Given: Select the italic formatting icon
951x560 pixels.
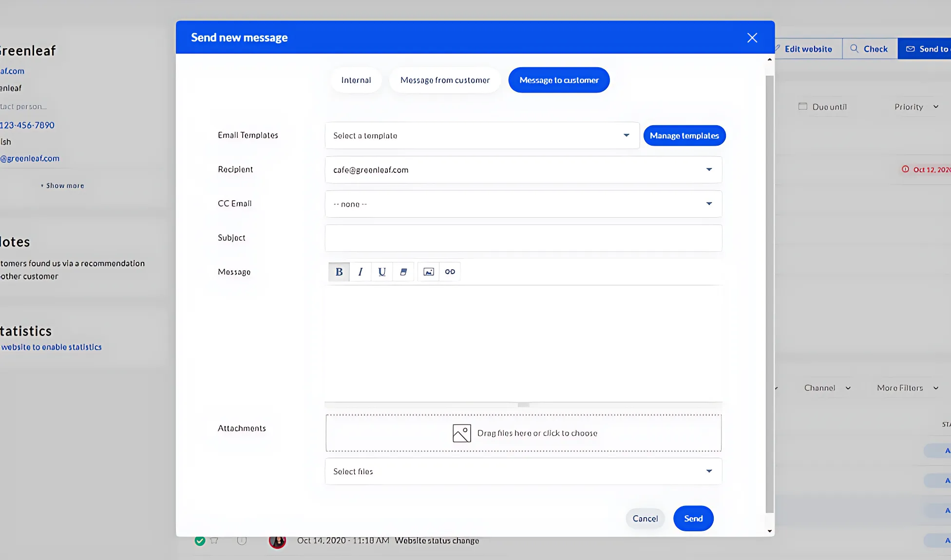Looking at the screenshot, I should coord(361,272).
